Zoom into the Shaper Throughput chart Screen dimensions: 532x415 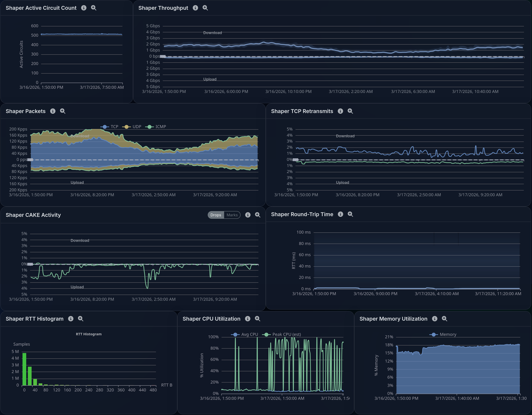(x=205, y=8)
